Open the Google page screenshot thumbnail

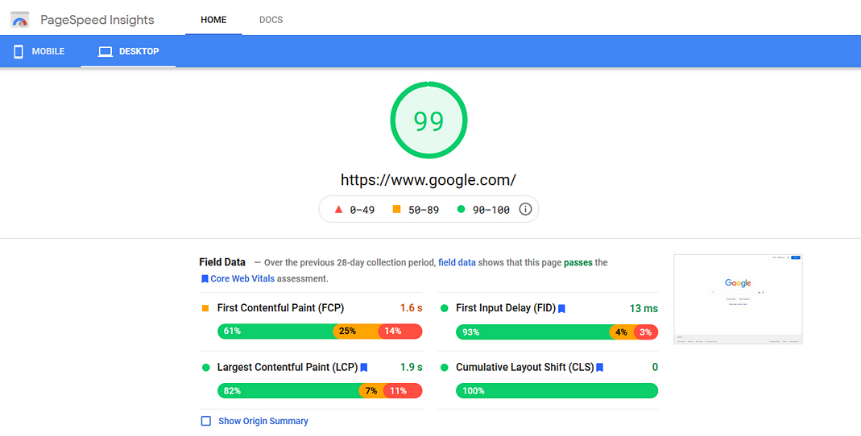pyautogui.click(x=738, y=299)
